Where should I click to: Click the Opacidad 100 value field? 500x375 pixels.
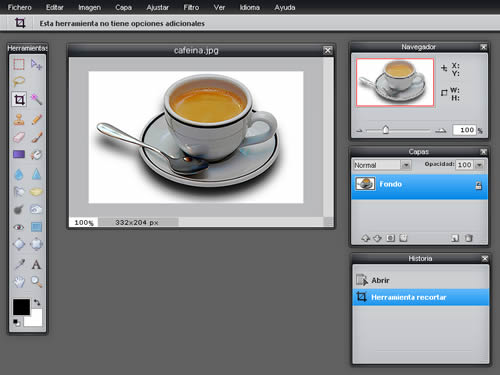point(465,165)
